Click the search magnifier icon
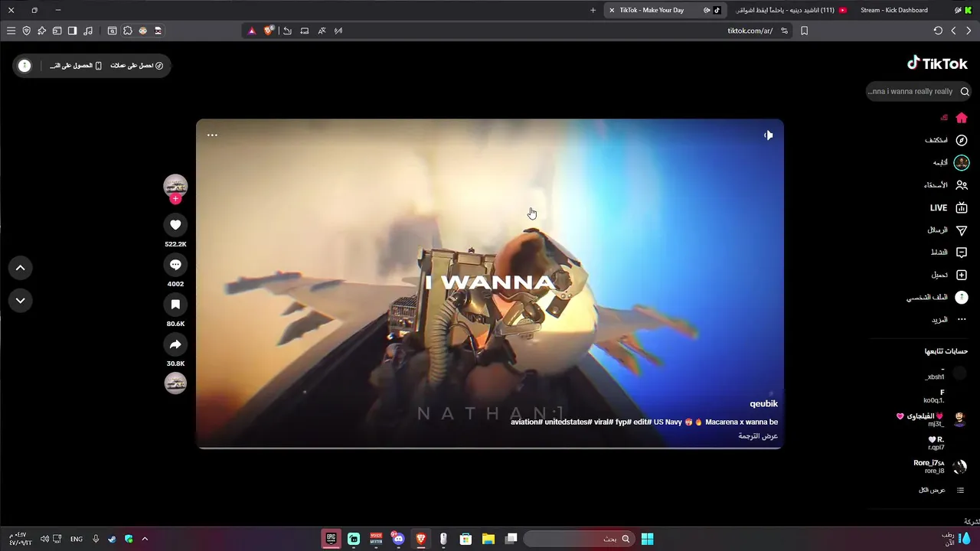Image resolution: width=980 pixels, height=551 pixels. (965, 91)
